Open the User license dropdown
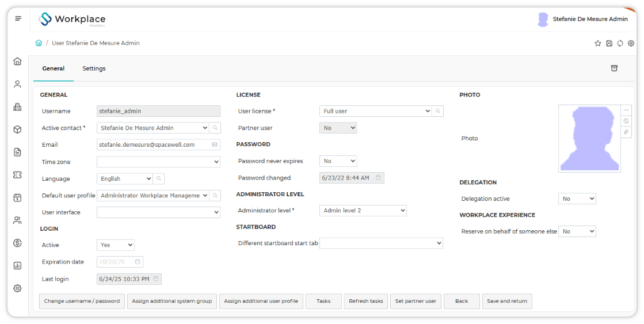The height and width of the screenshot is (324, 644). [x=375, y=111]
